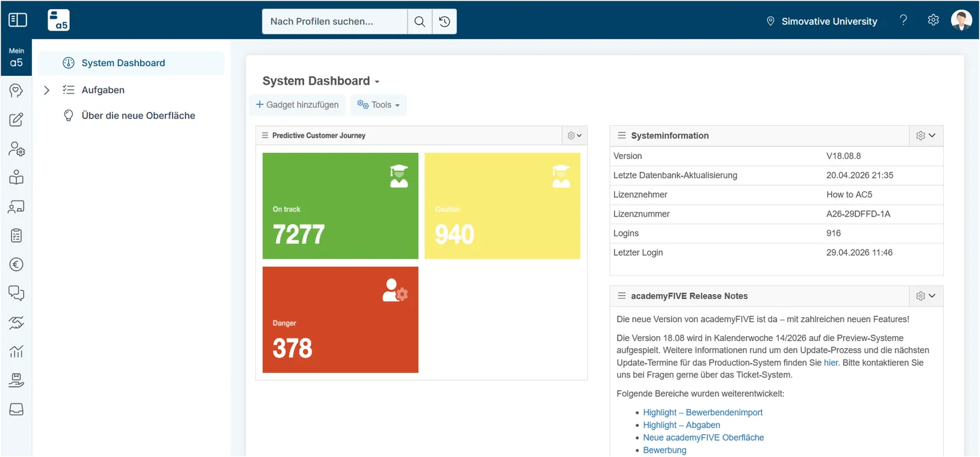This screenshot has height=457, width=980.
Task: Focus the Nach Profilen suchen search field
Action: click(x=335, y=22)
